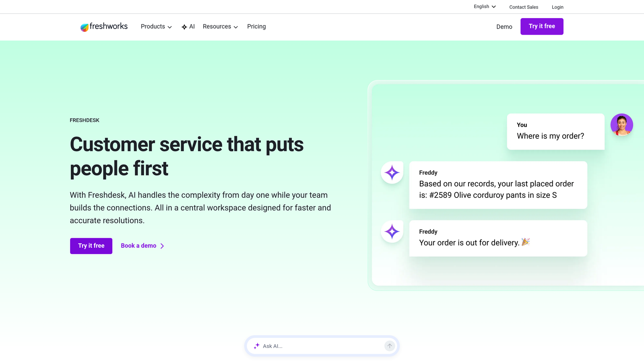644x362 pixels.
Task: Click into the Ask AI input field
Action: tap(318, 346)
